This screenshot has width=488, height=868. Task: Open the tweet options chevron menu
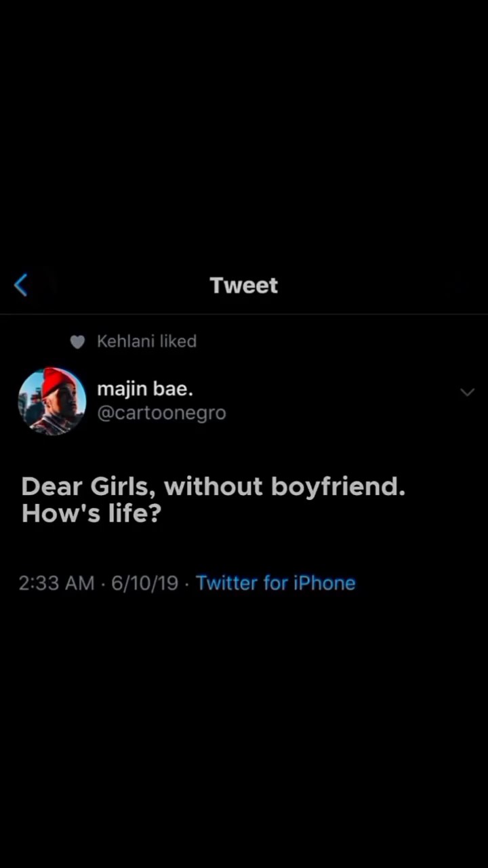click(467, 392)
